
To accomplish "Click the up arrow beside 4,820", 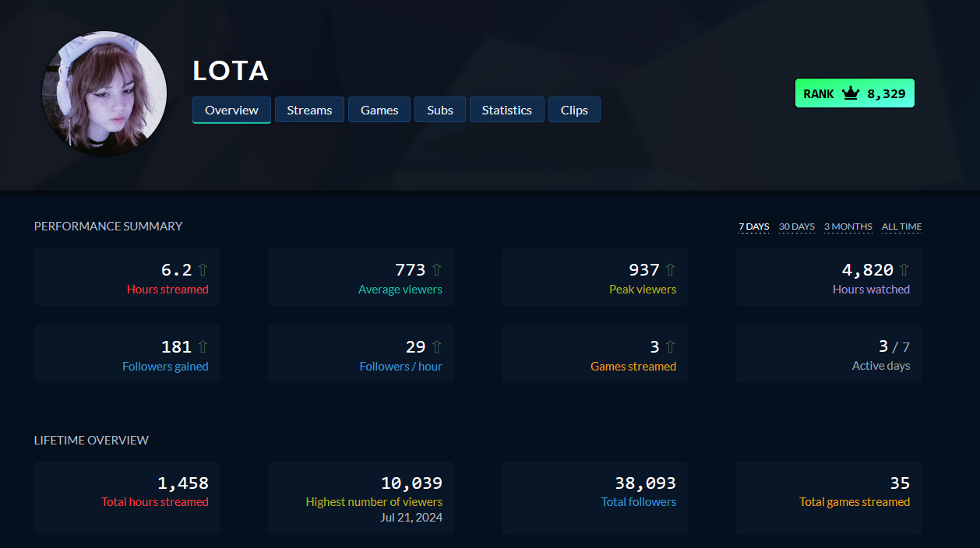I will (x=904, y=270).
